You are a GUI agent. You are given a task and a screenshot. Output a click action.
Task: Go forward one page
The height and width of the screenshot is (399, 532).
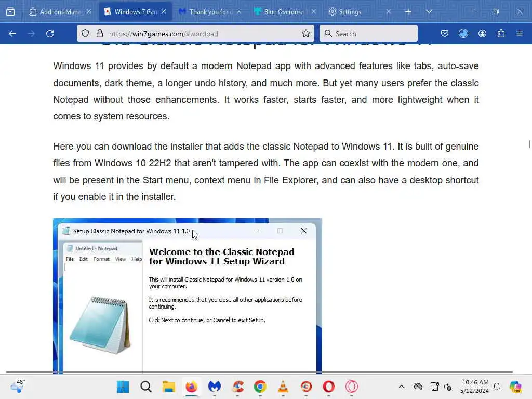tap(31, 34)
